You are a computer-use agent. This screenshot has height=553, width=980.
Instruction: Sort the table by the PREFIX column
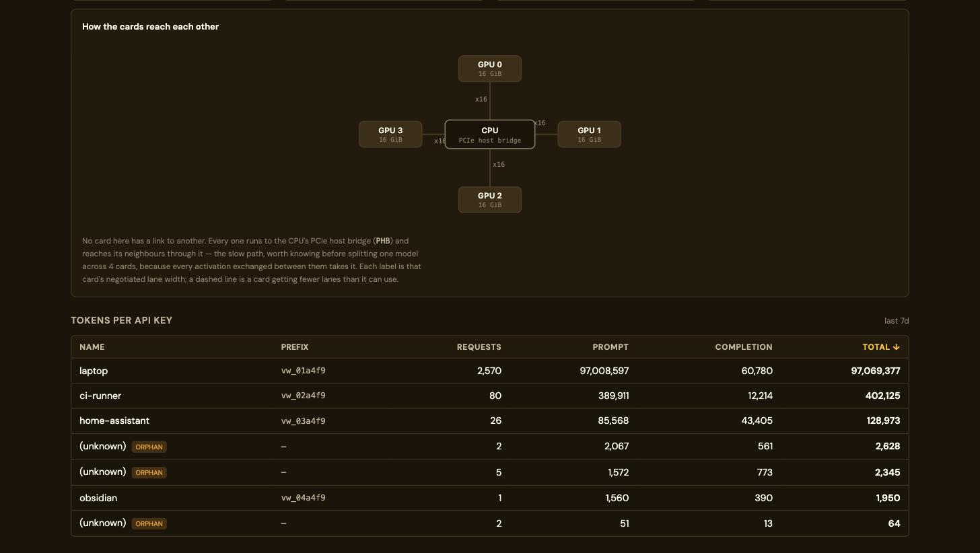point(295,347)
